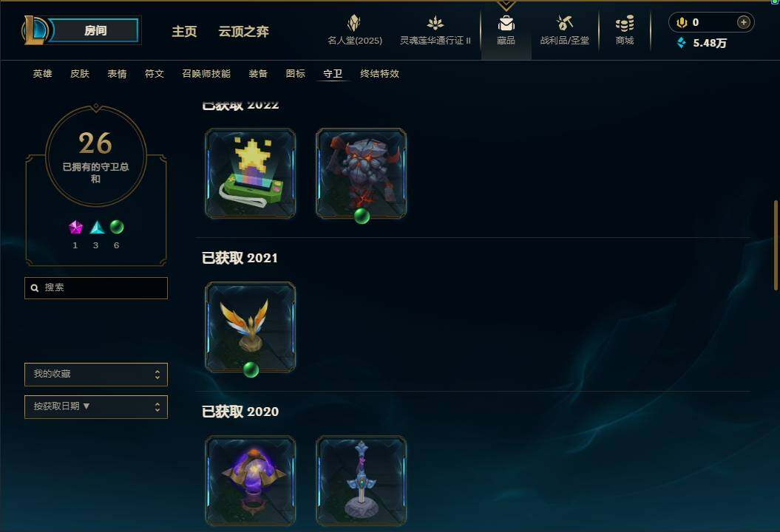Open the 名人堂(2025) hall of fame icon

click(354, 23)
